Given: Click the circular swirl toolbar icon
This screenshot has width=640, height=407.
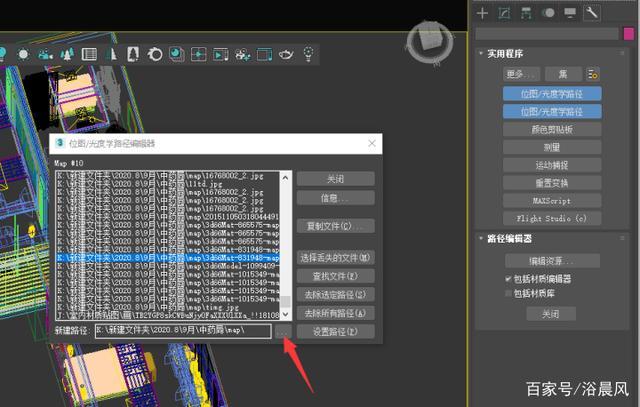Looking at the screenshot, I should [155, 54].
